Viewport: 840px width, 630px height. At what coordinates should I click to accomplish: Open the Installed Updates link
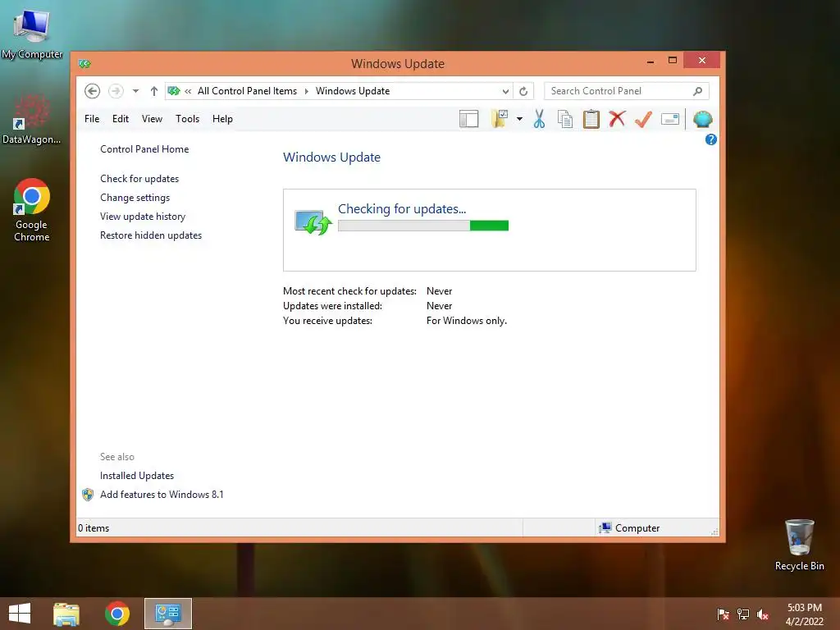137,476
